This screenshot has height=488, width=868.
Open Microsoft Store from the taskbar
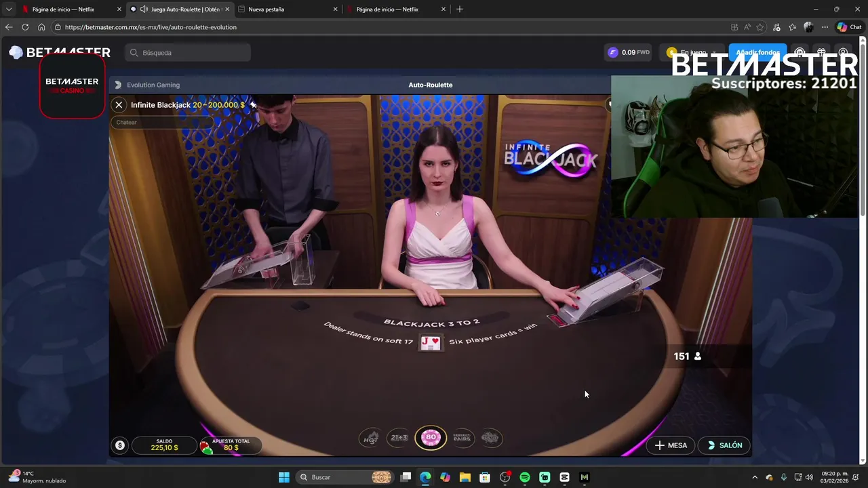pyautogui.click(x=485, y=477)
